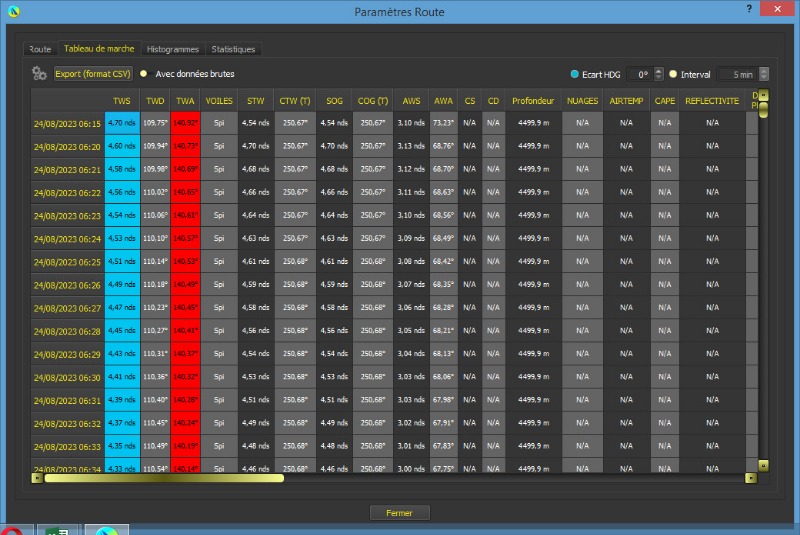Click the REFLECTIVITE column header
800x535 pixels.
coord(712,100)
